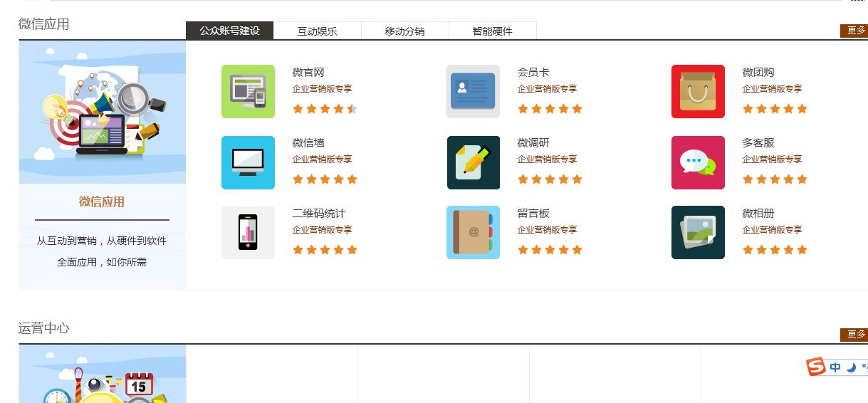Click 更多 button for 微信应用 section
Screen dimensions: 868x403
coord(854,31)
